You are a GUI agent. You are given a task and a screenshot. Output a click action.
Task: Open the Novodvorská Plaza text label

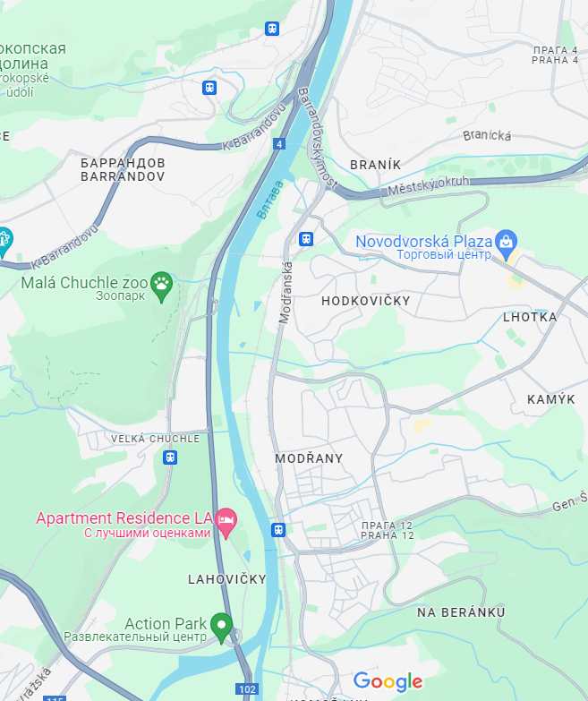[x=424, y=242]
